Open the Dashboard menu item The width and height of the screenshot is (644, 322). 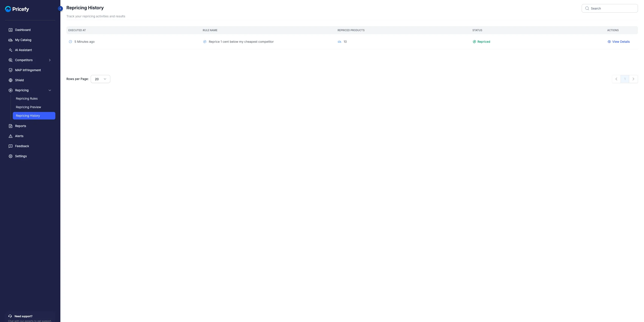(30, 30)
